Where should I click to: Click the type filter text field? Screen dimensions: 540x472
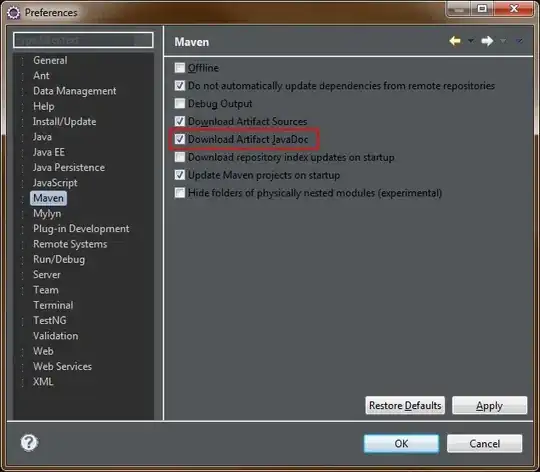(x=83, y=40)
